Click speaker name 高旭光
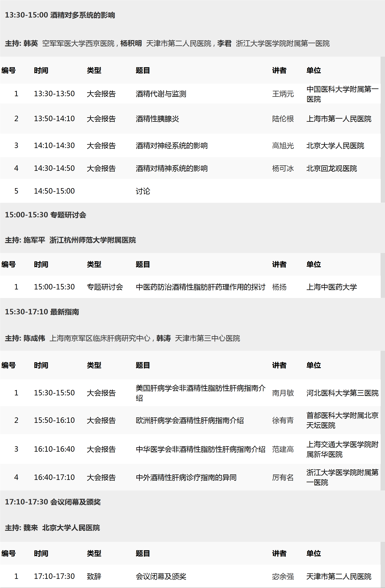 tap(283, 145)
